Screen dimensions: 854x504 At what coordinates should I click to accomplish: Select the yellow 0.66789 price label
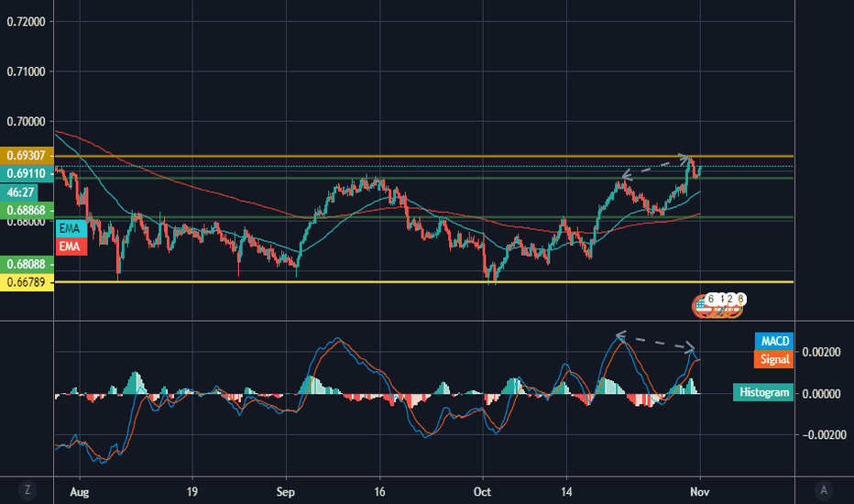27,282
